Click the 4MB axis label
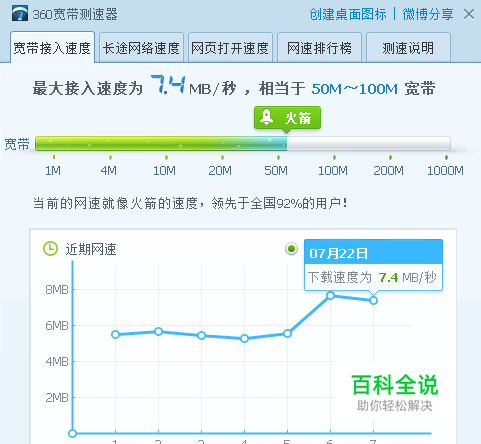This screenshot has width=481, height=444. [x=57, y=362]
